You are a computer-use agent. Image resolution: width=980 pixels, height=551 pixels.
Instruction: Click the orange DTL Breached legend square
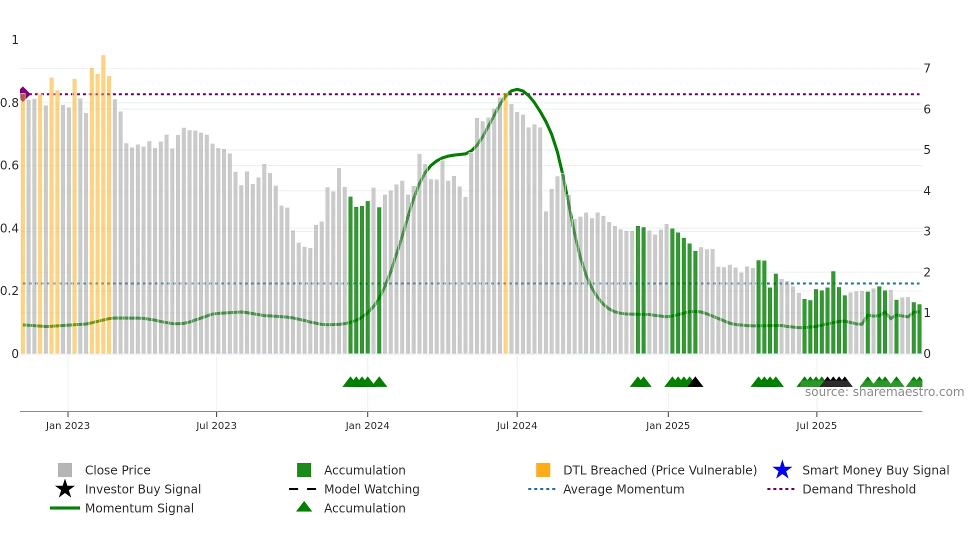(x=543, y=470)
